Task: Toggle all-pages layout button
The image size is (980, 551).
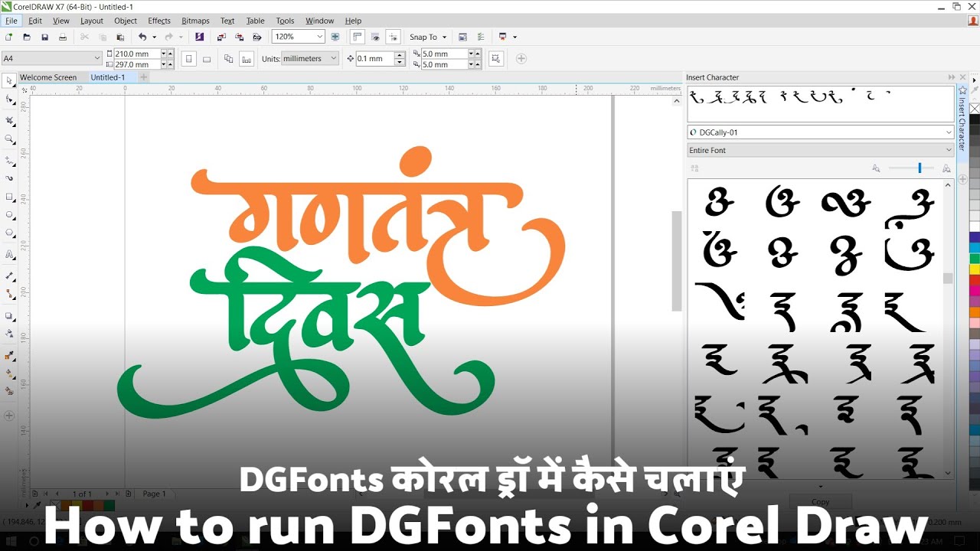Action: [228, 58]
